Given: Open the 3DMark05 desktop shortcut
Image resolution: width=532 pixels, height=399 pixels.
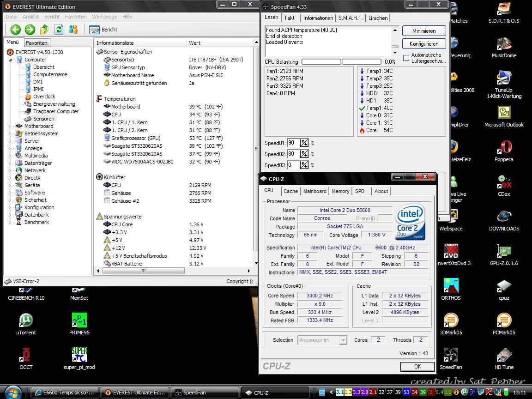Looking at the screenshot, I should tap(451, 324).
